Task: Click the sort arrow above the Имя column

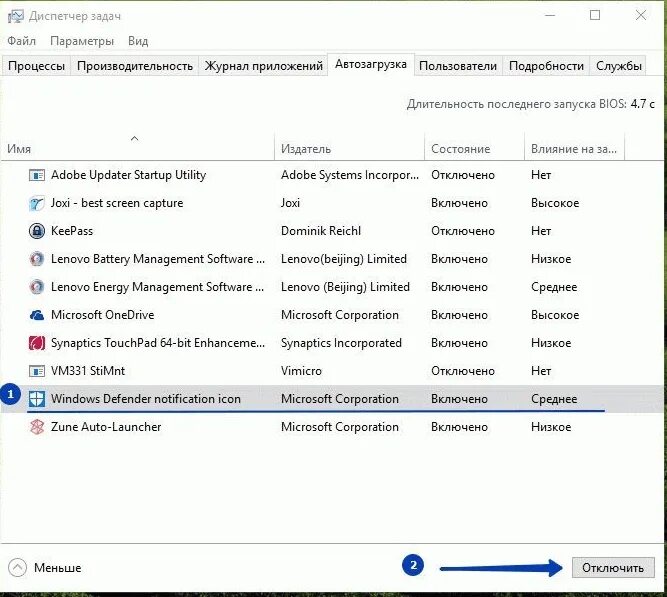Action: (x=134, y=138)
